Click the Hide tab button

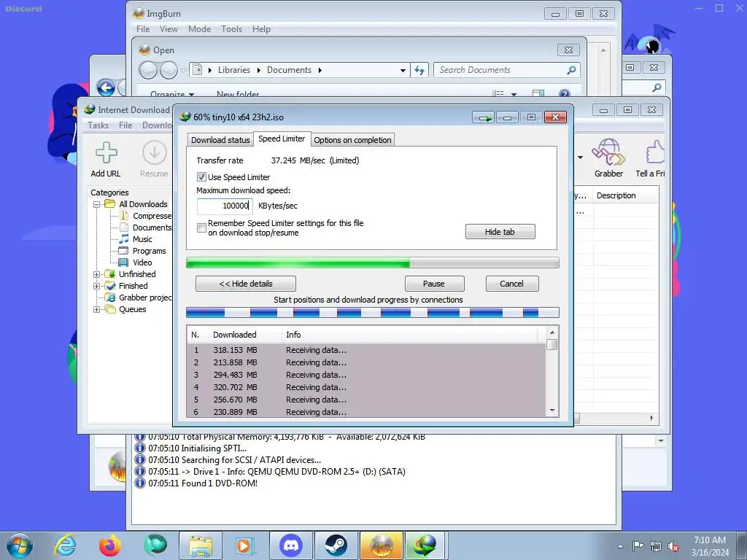(x=500, y=232)
